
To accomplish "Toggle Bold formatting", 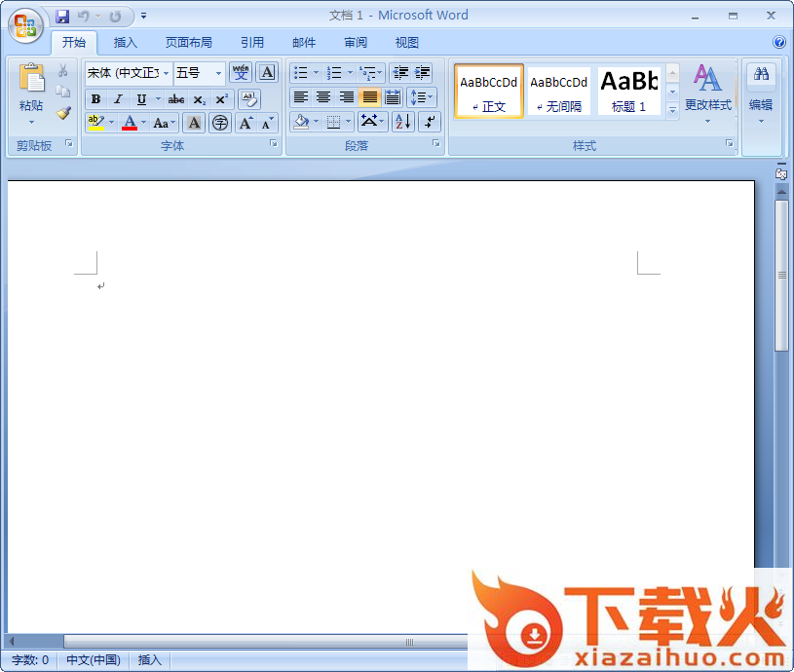I will (95, 99).
